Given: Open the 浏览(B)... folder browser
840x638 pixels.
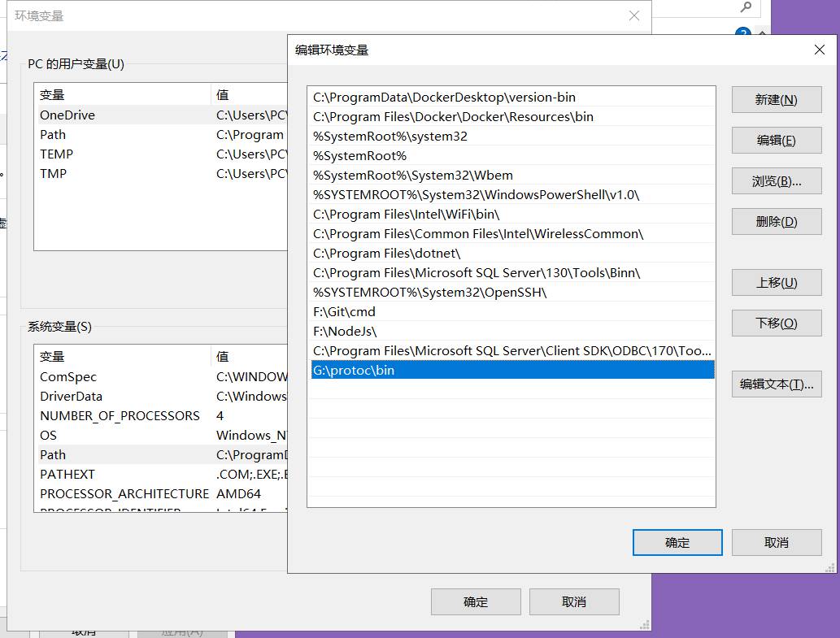Looking at the screenshot, I should coord(776,181).
